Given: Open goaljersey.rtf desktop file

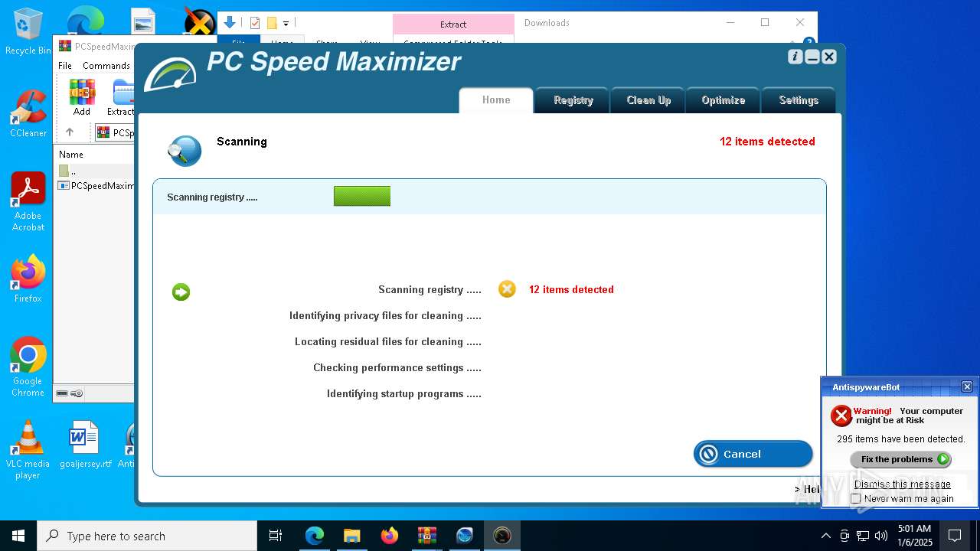Looking at the screenshot, I should click(85, 445).
